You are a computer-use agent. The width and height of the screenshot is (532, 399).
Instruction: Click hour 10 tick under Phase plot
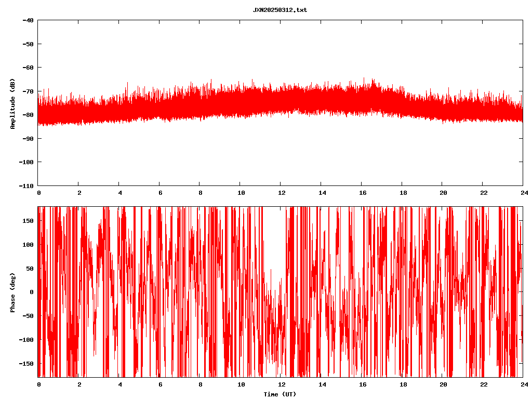click(x=241, y=385)
